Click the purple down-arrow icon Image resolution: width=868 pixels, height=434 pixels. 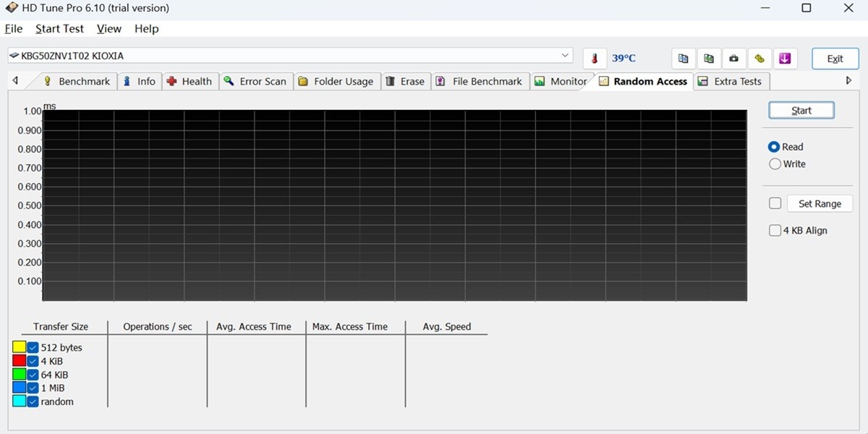coord(785,59)
